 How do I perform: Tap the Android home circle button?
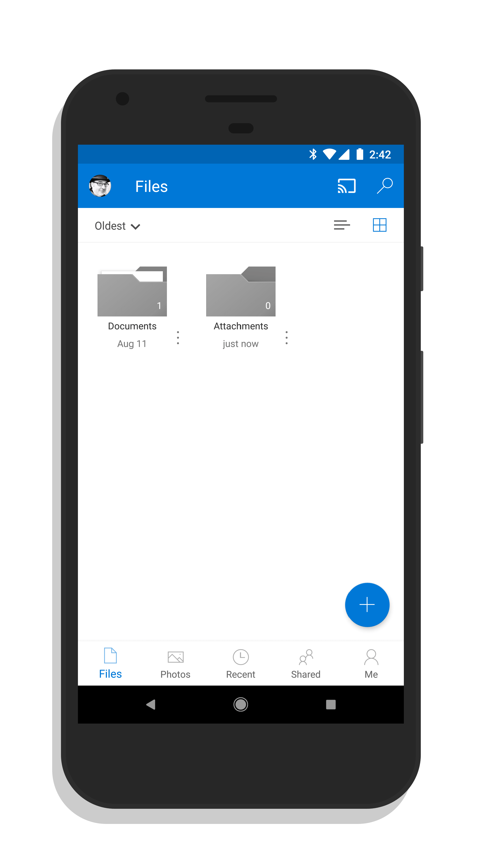click(x=241, y=704)
